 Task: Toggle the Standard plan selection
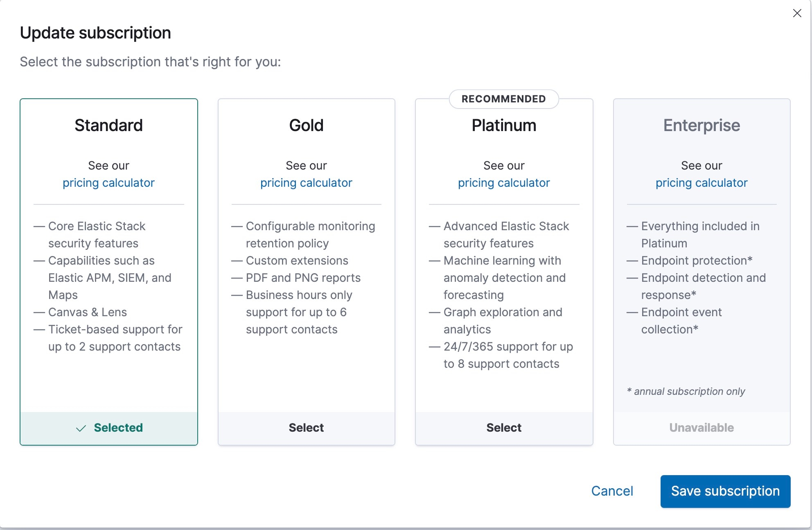point(109,428)
